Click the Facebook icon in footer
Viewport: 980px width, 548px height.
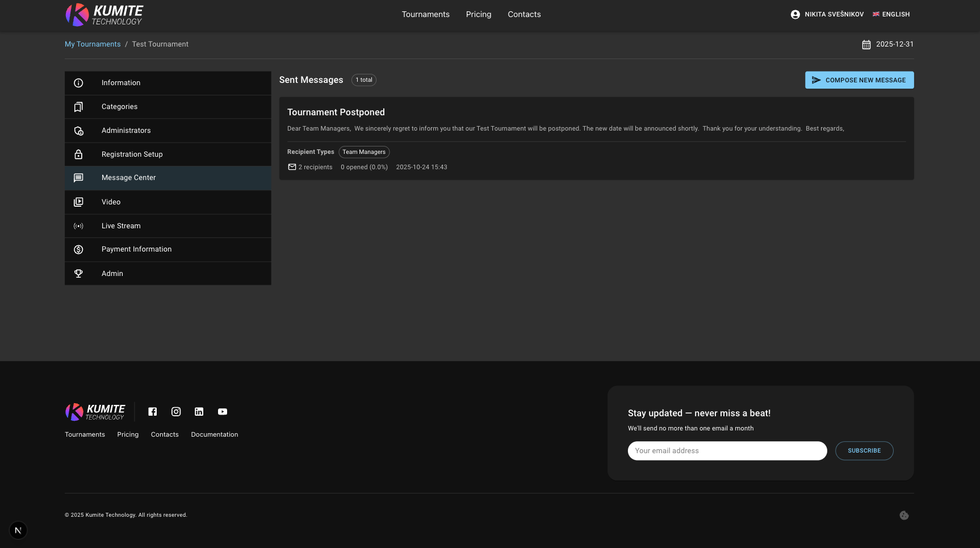pos(153,412)
